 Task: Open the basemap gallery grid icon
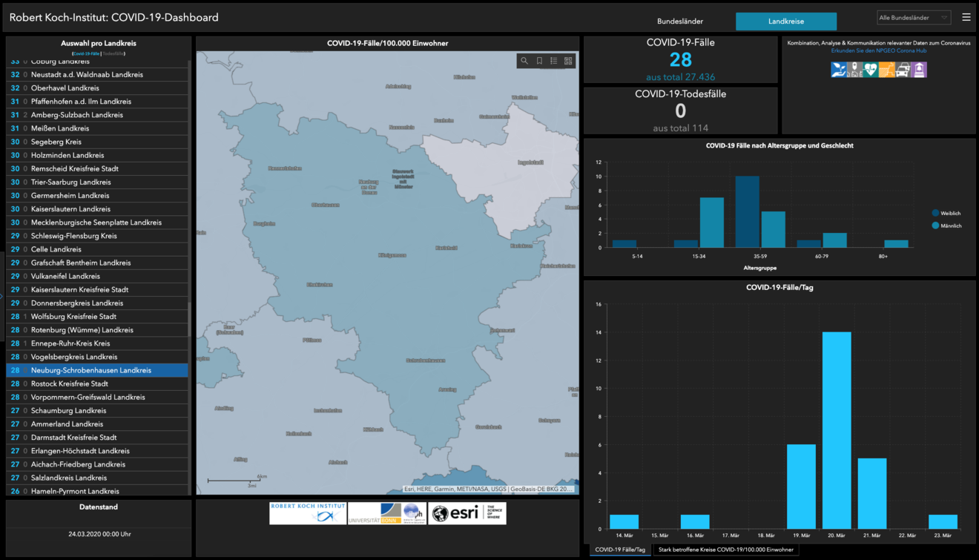click(x=569, y=61)
